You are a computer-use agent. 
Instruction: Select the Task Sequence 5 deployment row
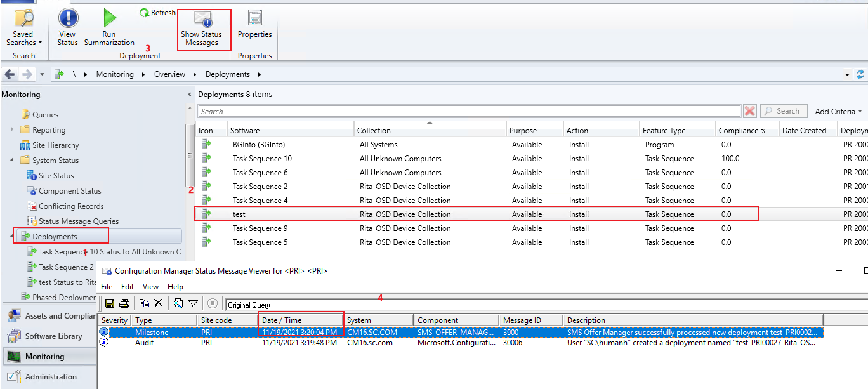[532, 242]
